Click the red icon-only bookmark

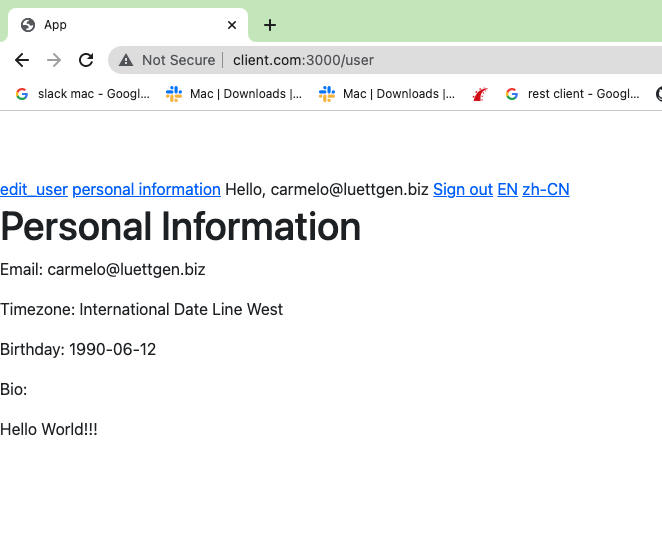coord(480,94)
